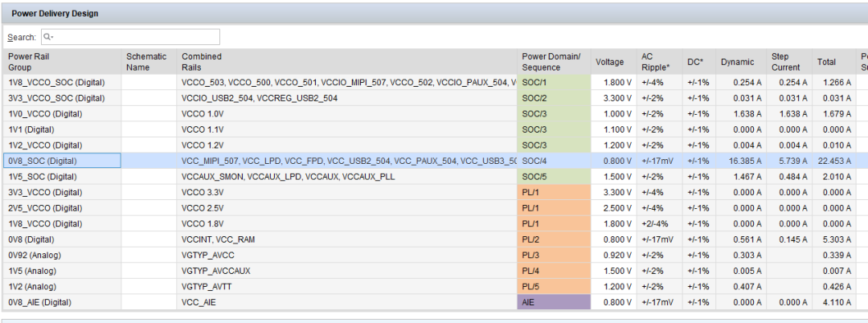Select the 0V8_SOC (Digital) rail group cell

click(62, 161)
